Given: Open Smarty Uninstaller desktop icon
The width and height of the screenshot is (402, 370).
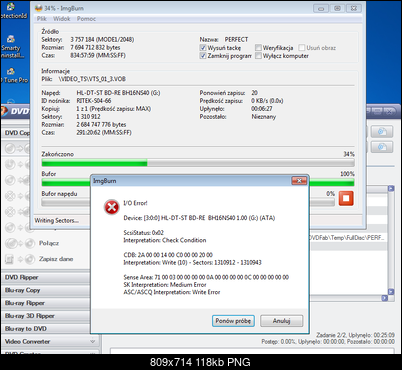Looking at the screenshot, I should pyautogui.click(x=11, y=47).
